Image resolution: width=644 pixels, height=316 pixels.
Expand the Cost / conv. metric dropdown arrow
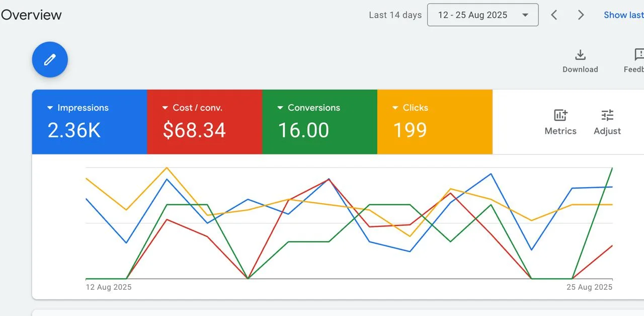[165, 108]
